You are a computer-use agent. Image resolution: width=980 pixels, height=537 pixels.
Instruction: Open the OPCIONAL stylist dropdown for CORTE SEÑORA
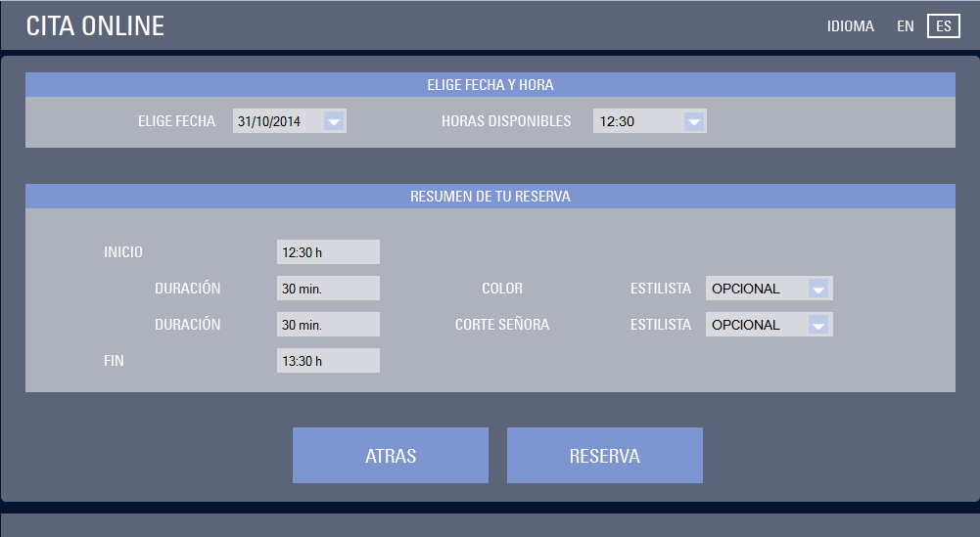tap(756, 325)
